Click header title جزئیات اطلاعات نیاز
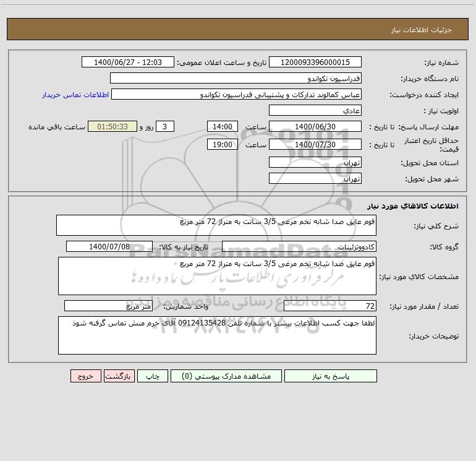 [x=422, y=30]
